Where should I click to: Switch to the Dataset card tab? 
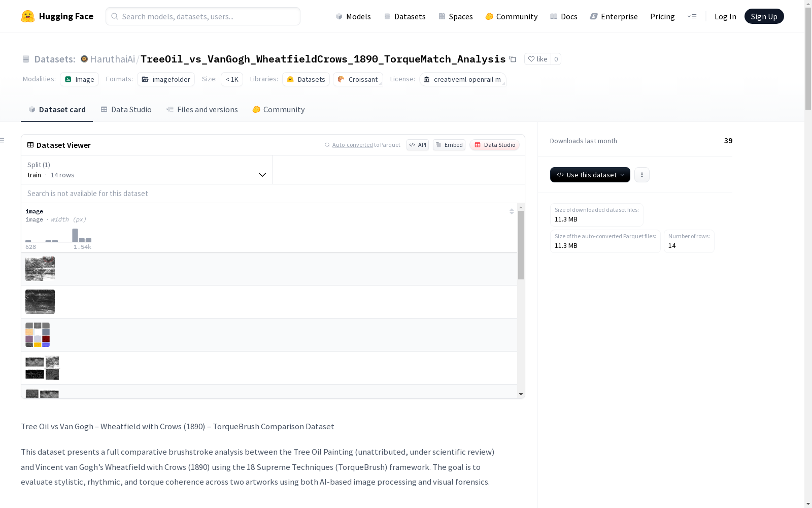point(57,110)
